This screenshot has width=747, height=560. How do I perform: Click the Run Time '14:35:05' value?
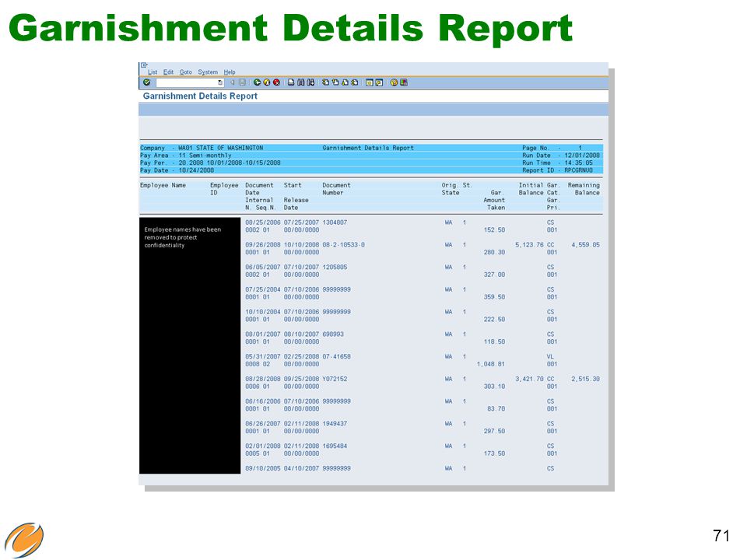coord(578,163)
